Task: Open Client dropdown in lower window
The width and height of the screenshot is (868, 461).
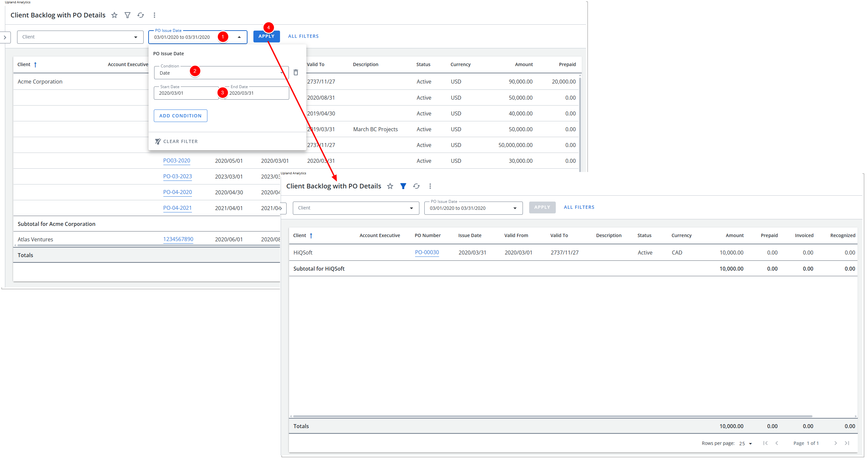Action: coord(356,208)
